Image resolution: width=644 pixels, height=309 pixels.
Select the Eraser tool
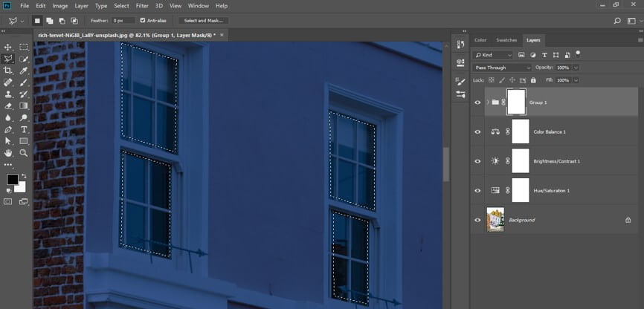click(7, 106)
